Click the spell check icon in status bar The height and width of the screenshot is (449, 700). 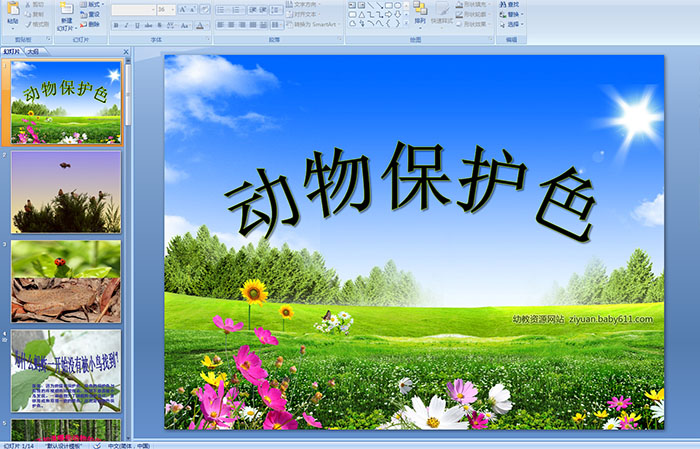[x=97, y=446]
